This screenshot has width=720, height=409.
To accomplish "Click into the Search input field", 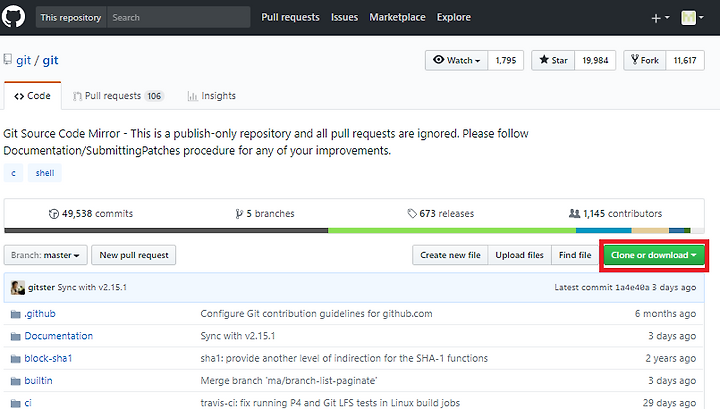I will pos(179,17).
